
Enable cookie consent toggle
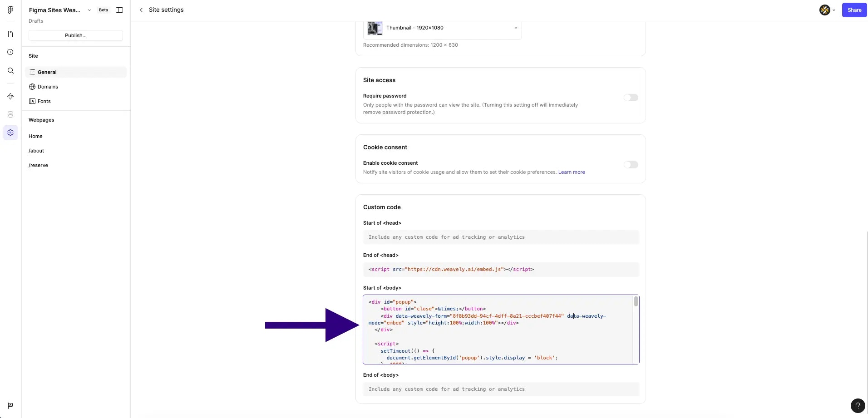click(x=631, y=164)
